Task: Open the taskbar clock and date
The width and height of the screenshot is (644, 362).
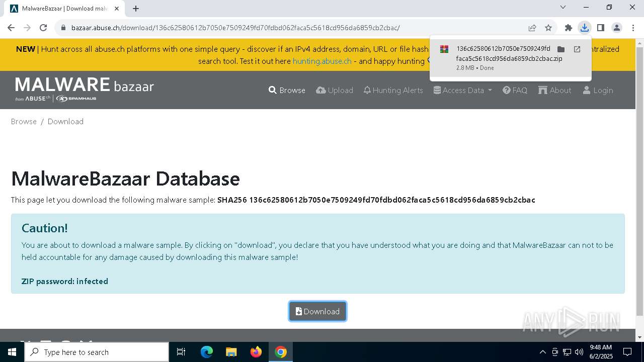Action: pyautogui.click(x=601, y=352)
